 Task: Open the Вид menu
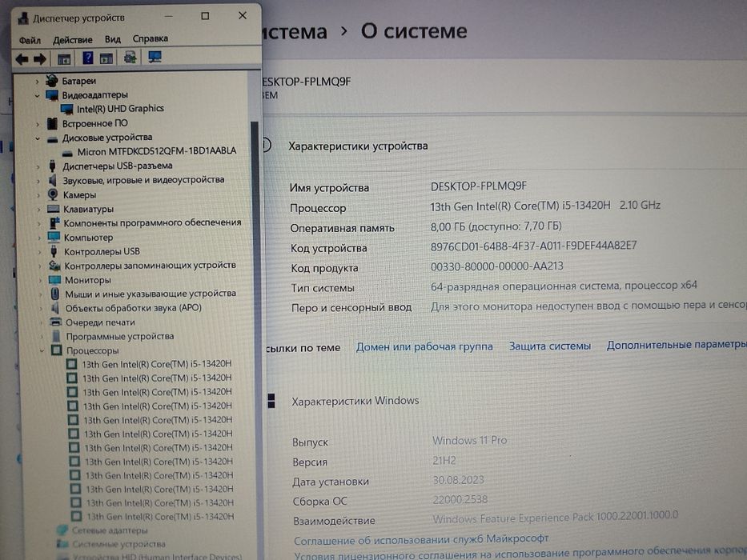point(113,39)
